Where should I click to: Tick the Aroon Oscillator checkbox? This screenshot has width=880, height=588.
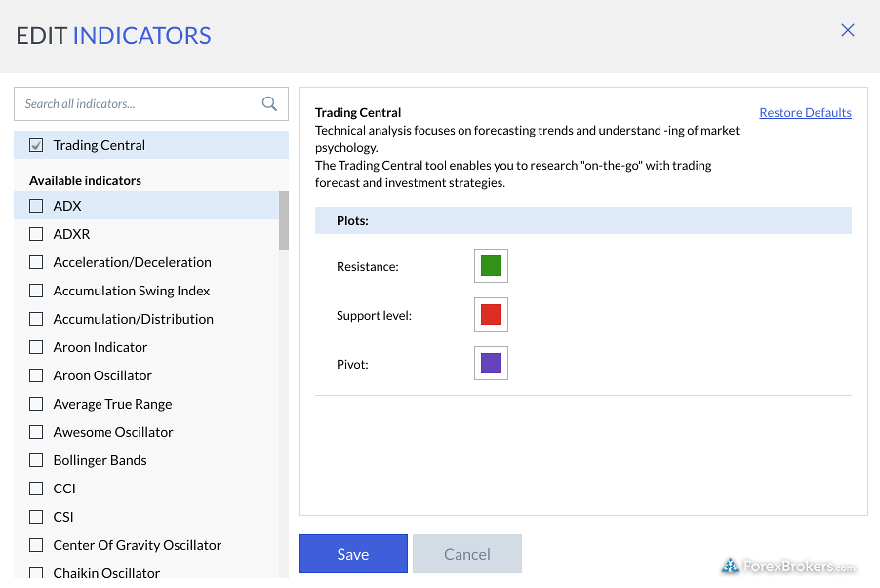[36, 375]
